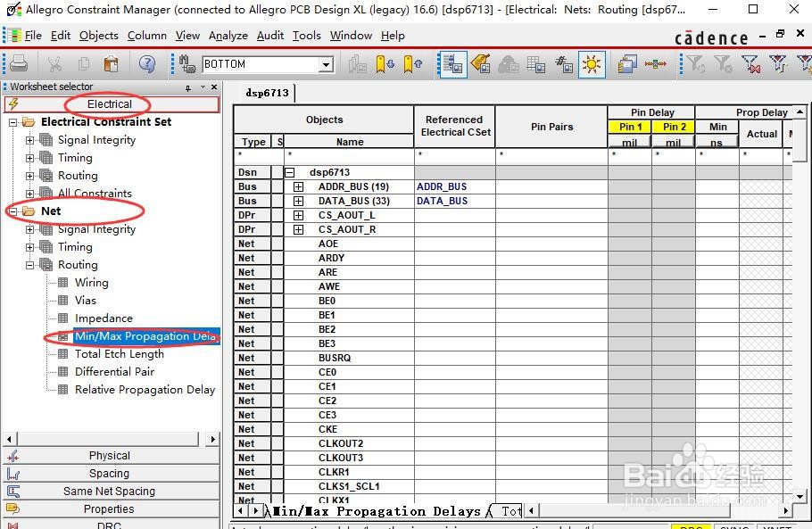Click the Pin 1 column header
Viewport: 812px width, 529px height.
[x=630, y=127]
